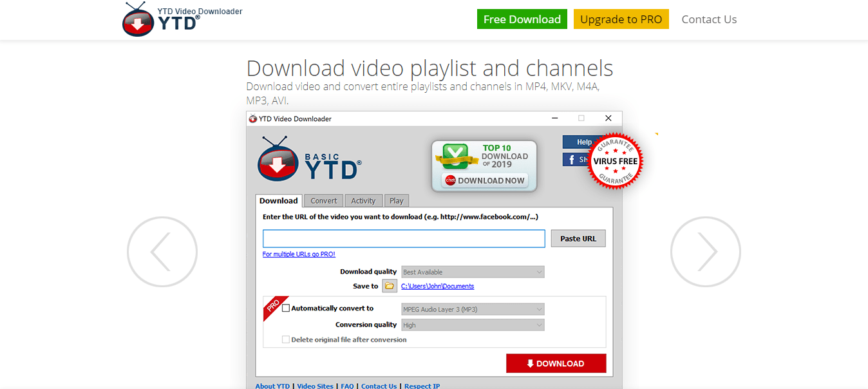The image size is (868, 389).
Task: Click the Upgrade to PRO button
Action: point(621,19)
